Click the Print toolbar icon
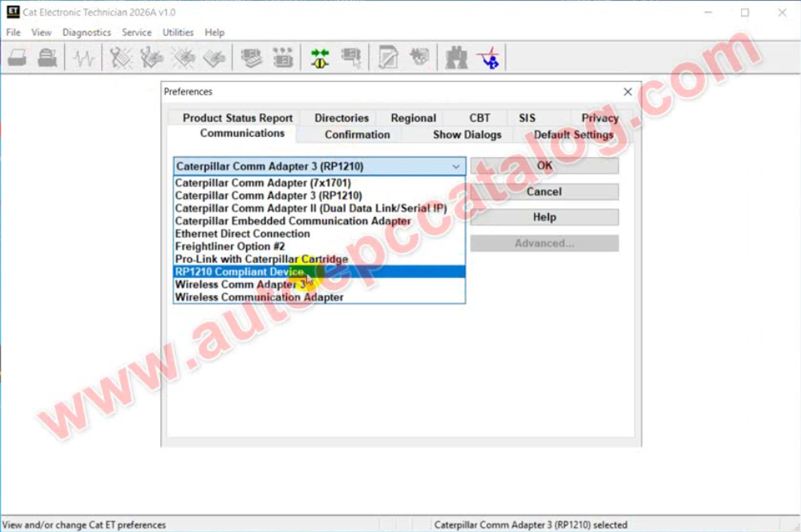 [18, 58]
